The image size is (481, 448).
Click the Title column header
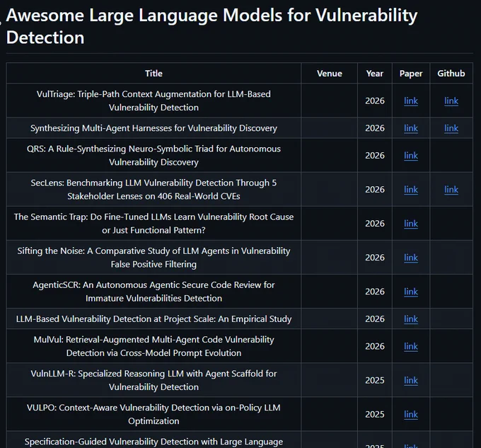pos(153,74)
